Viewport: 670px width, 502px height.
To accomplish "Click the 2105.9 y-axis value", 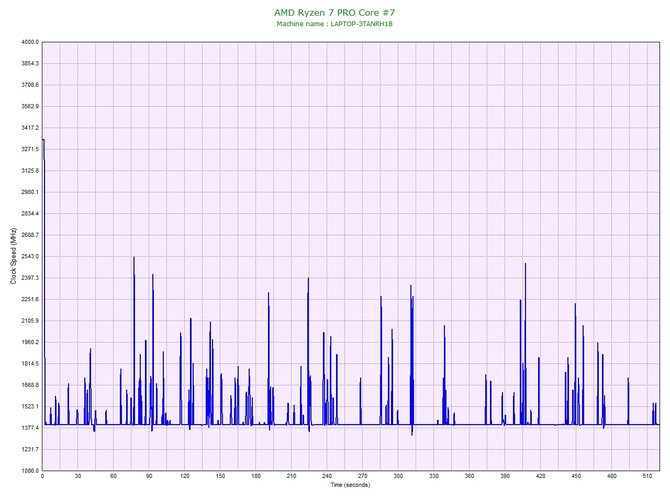I will 30,320.
